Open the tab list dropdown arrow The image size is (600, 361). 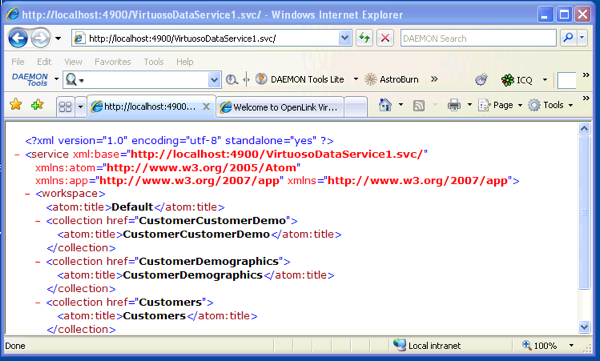tap(80, 106)
